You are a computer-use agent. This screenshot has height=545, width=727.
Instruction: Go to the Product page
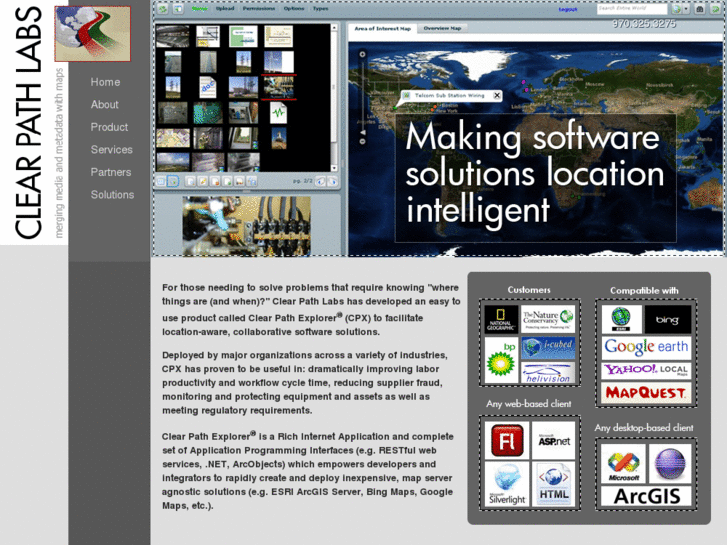tap(109, 127)
